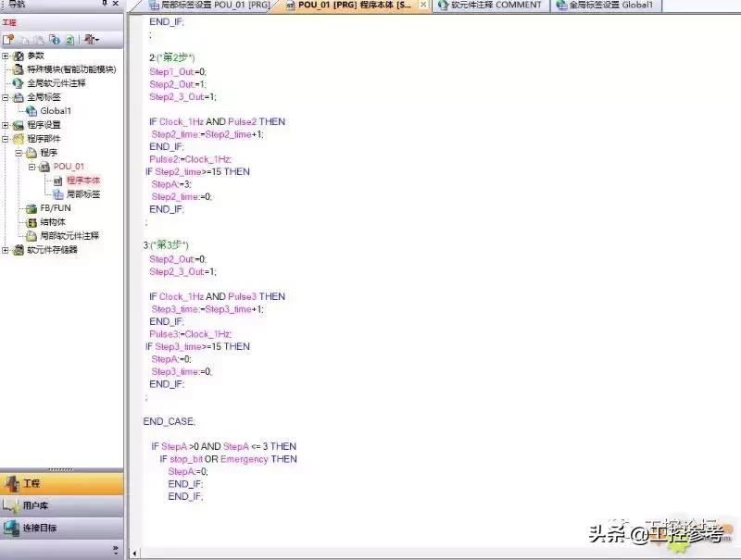
Task: Open 程序本体 under POU_01
Action: (82, 180)
